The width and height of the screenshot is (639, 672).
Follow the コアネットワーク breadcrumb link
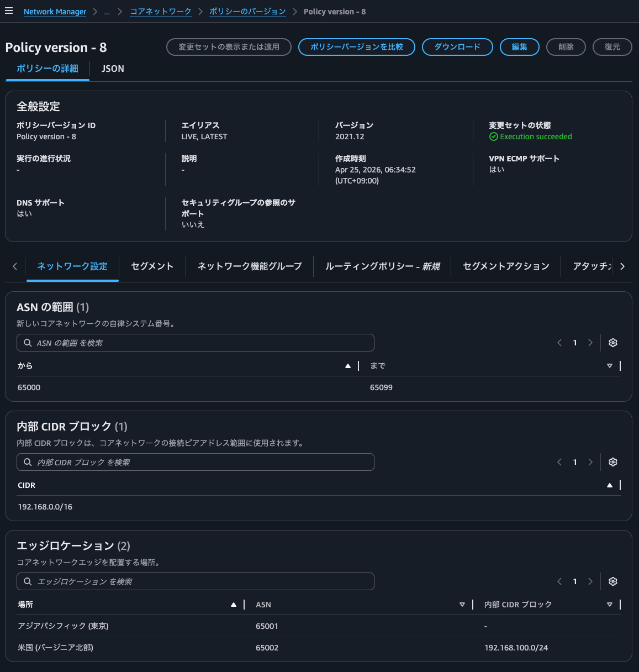(x=160, y=11)
